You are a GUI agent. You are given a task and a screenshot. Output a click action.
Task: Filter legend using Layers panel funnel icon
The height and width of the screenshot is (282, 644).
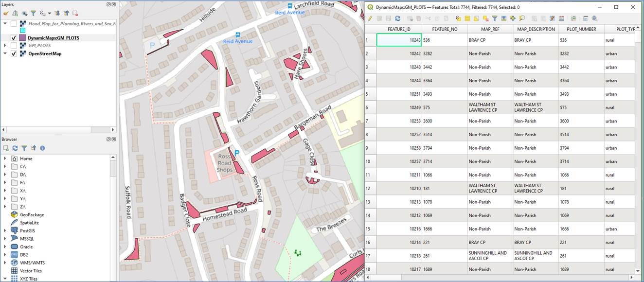click(33, 14)
